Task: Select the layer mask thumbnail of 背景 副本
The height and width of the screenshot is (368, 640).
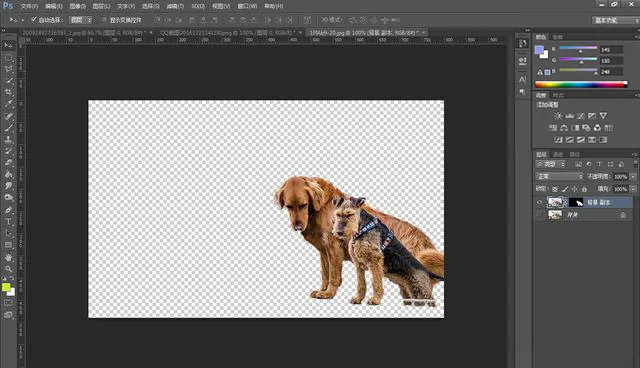Action: click(x=576, y=202)
